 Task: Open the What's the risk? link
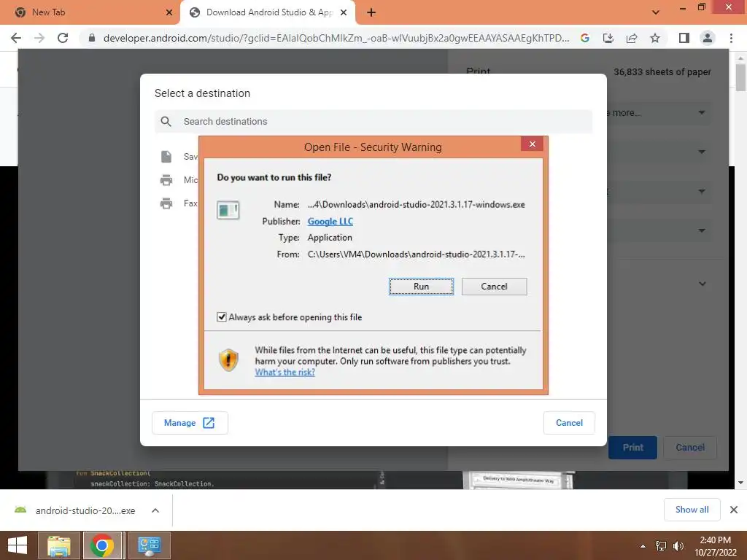click(285, 373)
